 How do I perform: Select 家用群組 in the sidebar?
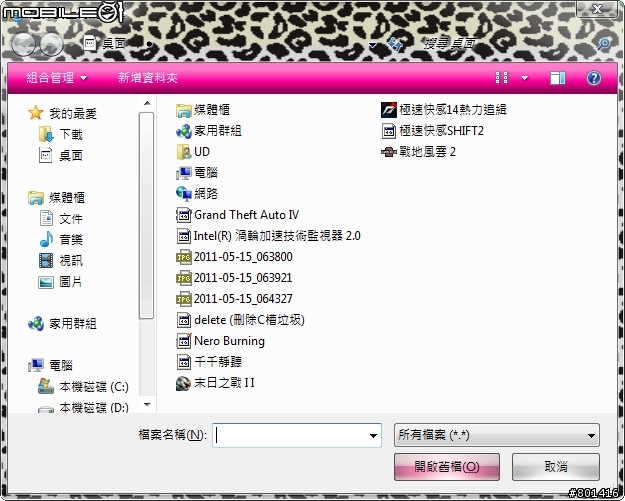62,323
